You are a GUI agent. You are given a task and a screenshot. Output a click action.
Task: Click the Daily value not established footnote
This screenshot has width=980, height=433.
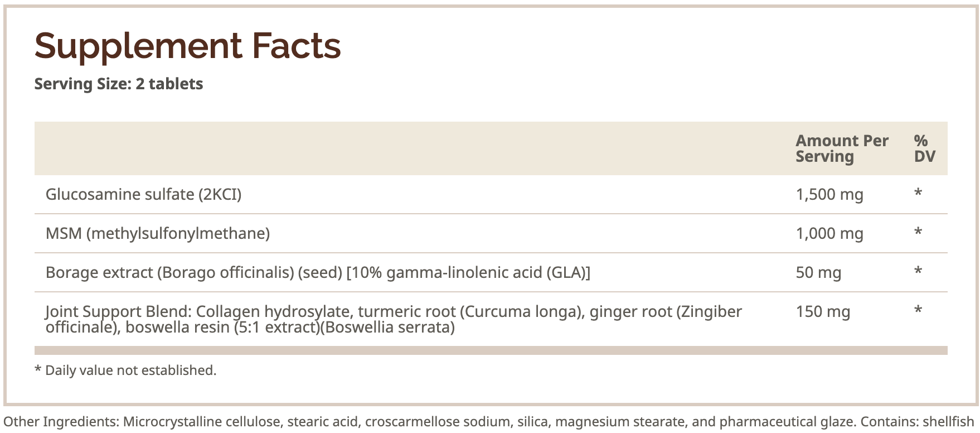tap(125, 370)
